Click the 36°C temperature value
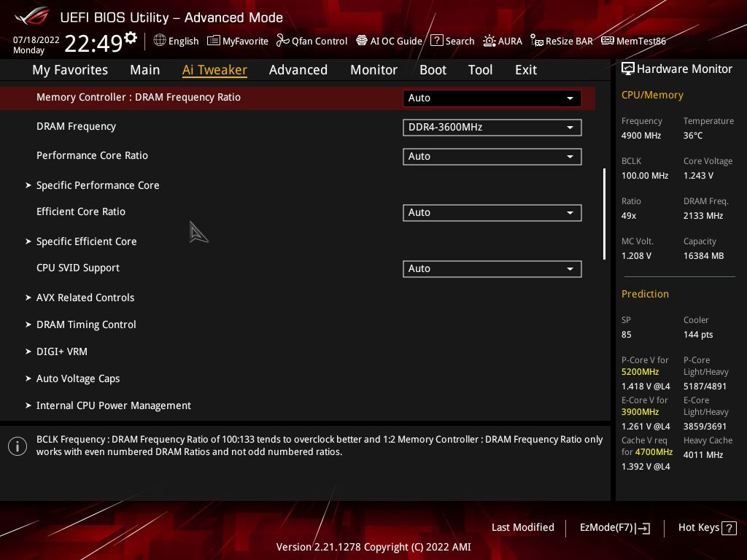Viewport: 747px width, 560px height. pyautogui.click(x=693, y=136)
